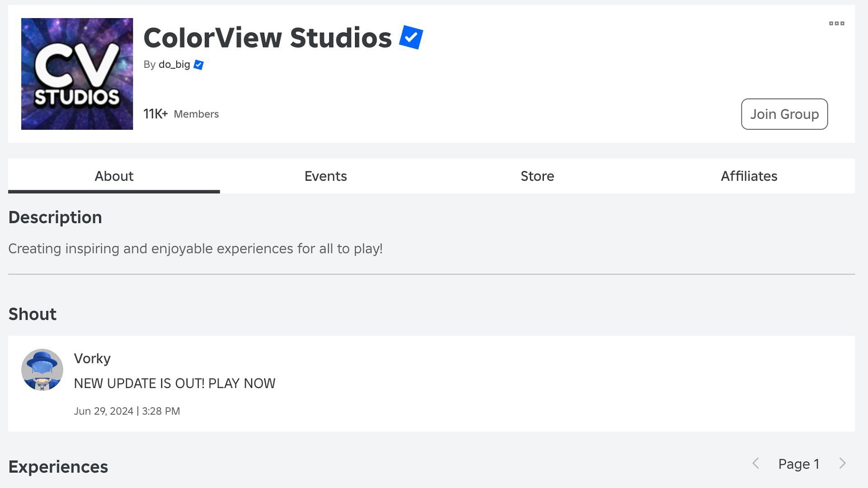The image size is (868, 488).
Task: Open Vorky's avatar profile picture
Action: (x=42, y=370)
